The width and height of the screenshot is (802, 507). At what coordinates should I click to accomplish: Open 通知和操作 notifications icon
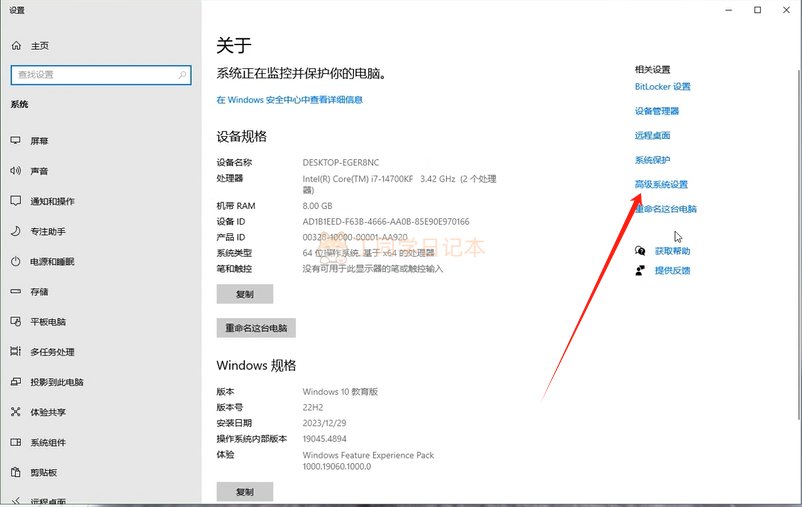coord(16,201)
